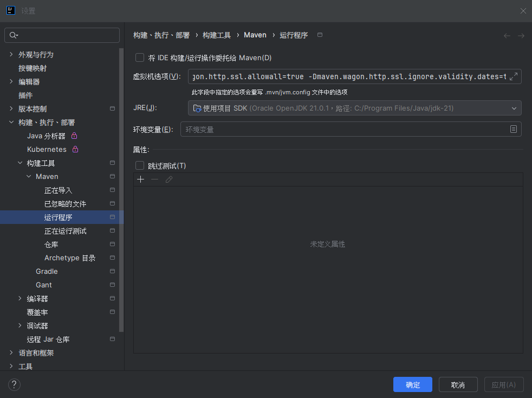Click breadcrumb 构建工具
The width and height of the screenshot is (532, 398).
[217, 35]
